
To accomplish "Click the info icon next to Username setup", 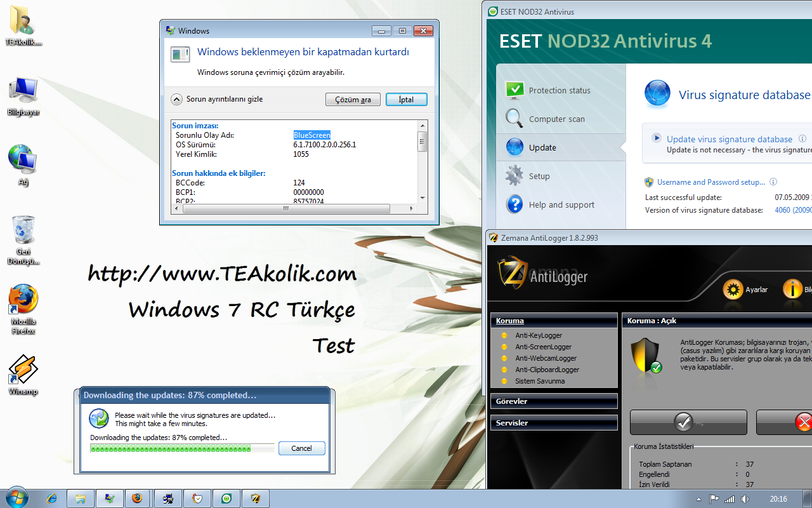I will pyautogui.click(x=773, y=182).
